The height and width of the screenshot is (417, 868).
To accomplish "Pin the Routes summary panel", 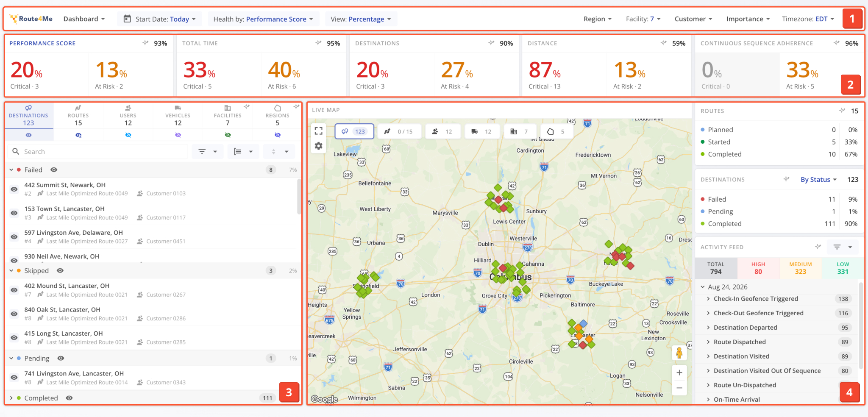I will (842, 111).
